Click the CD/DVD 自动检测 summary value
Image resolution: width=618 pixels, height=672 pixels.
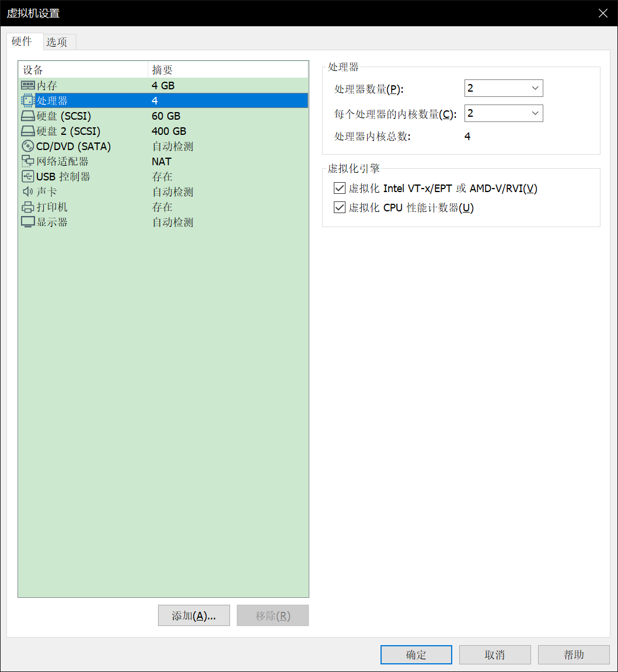(x=173, y=147)
